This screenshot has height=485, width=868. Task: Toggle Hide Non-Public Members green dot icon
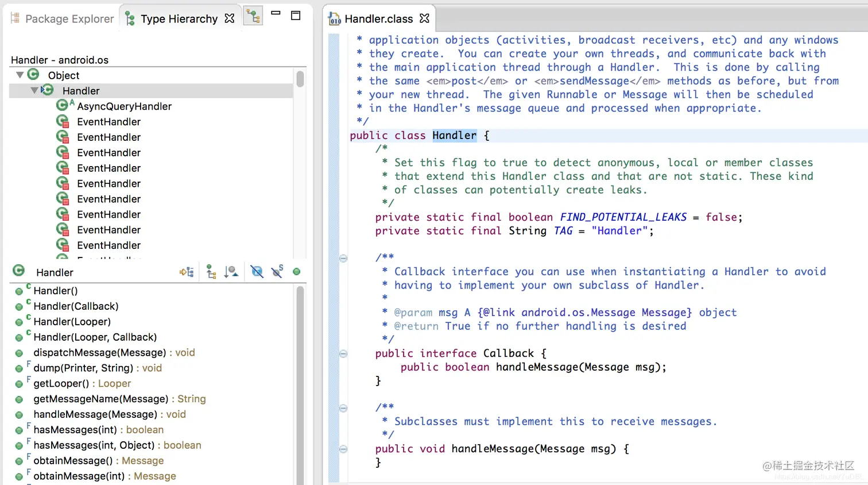pyautogui.click(x=297, y=272)
